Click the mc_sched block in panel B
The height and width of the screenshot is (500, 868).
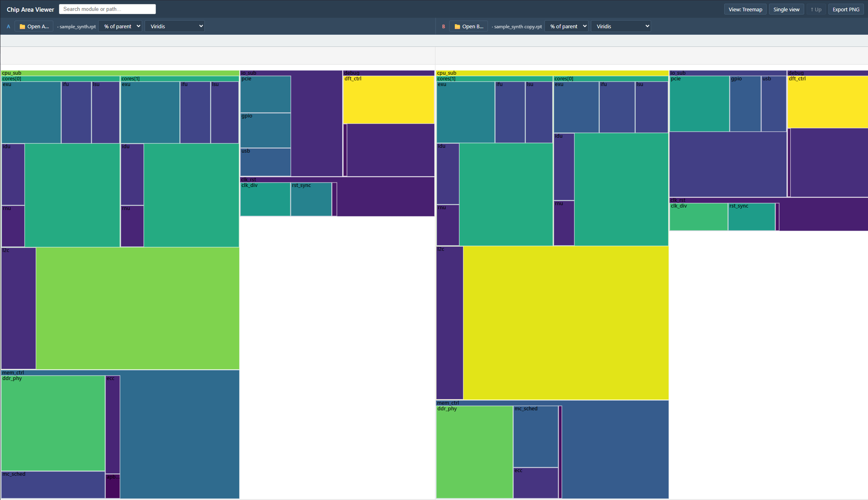click(x=536, y=437)
